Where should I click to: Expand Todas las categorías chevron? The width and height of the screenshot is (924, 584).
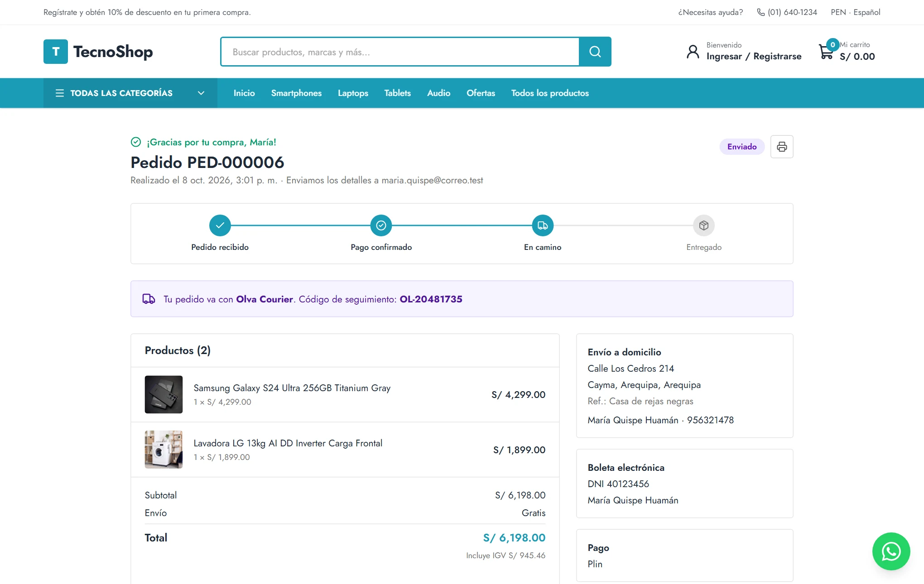(x=201, y=93)
